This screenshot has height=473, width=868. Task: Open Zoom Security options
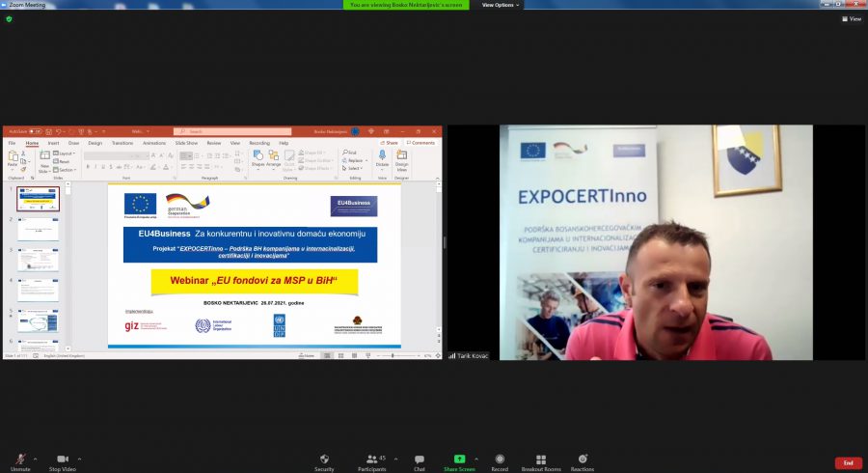pos(324,462)
